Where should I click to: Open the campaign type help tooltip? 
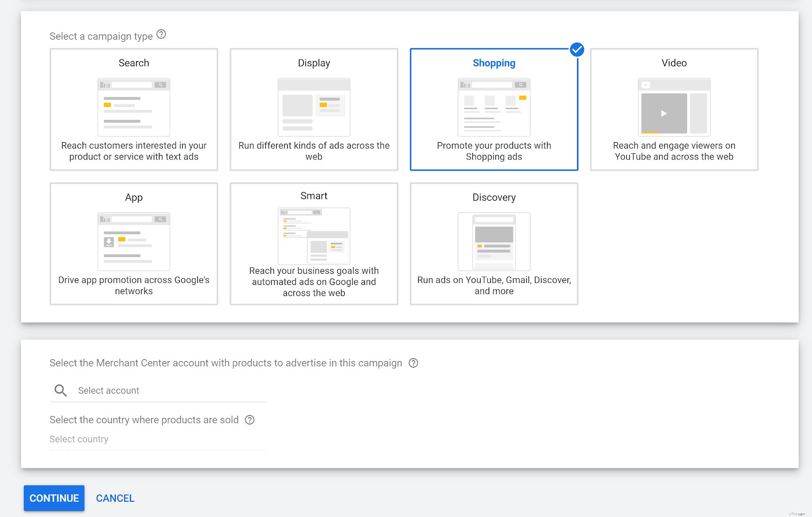161,34
